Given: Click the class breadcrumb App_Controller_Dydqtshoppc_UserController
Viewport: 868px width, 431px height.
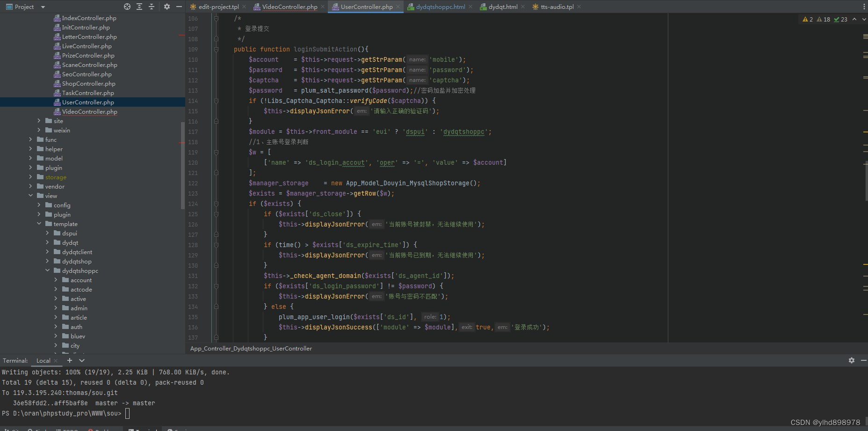Looking at the screenshot, I should click(x=251, y=348).
